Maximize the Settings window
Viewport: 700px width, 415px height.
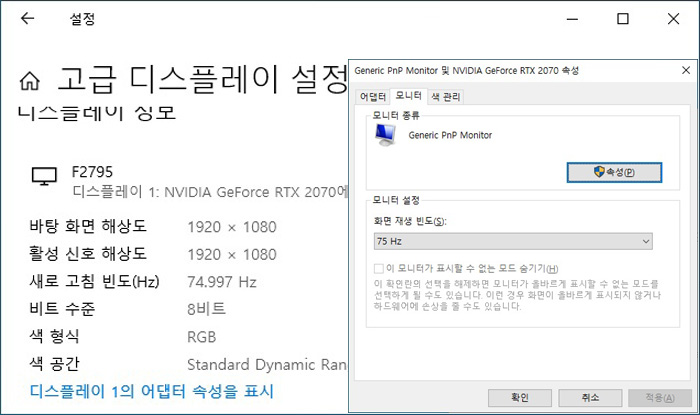click(623, 19)
